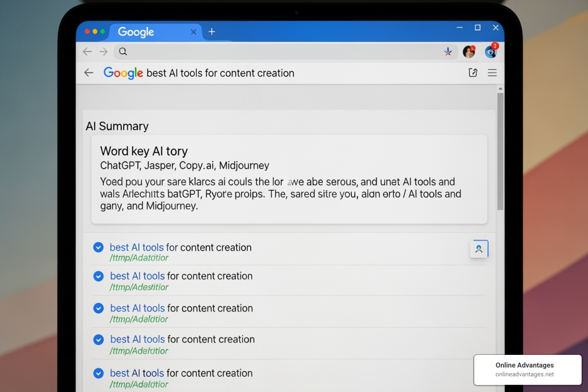Toggle the check icon beside /ttmp/Adefotior result
Screen dimensions: 588x392
pyautogui.click(x=99, y=340)
